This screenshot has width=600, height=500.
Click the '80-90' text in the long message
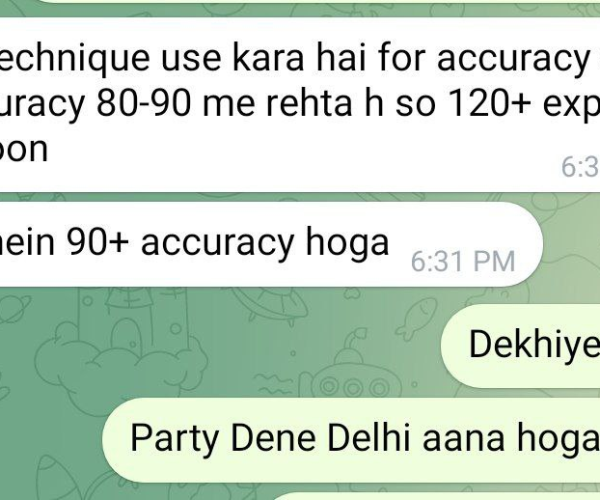pyautogui.click(x=143, y=104)
